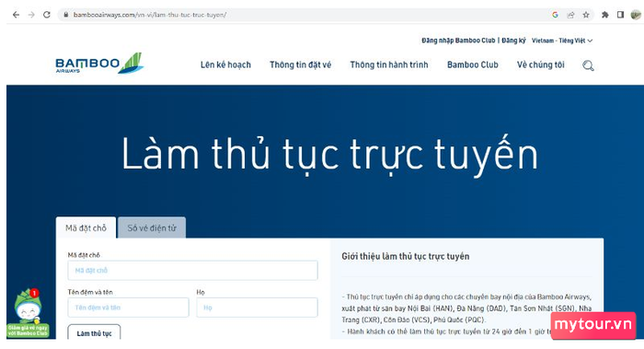The image size is (644, 349).
Task: Click the browser forward arrow
Action: (x=31, y=15)
